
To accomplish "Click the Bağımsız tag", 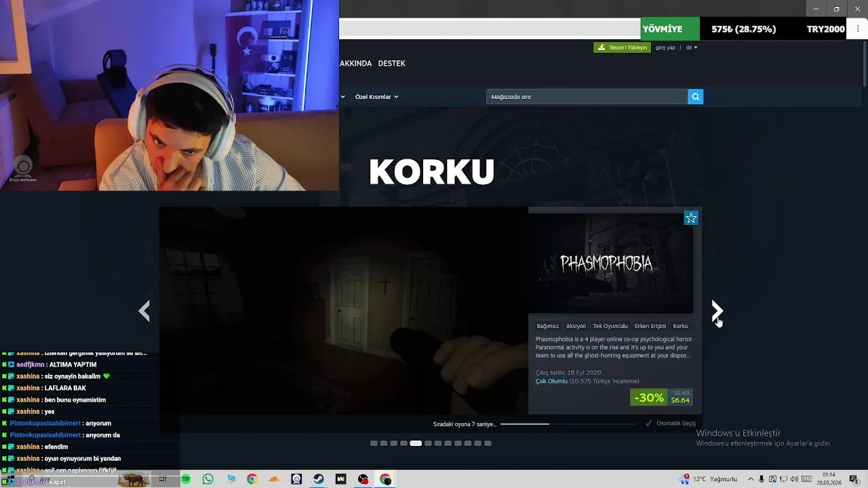I will (x=548, y=326).
